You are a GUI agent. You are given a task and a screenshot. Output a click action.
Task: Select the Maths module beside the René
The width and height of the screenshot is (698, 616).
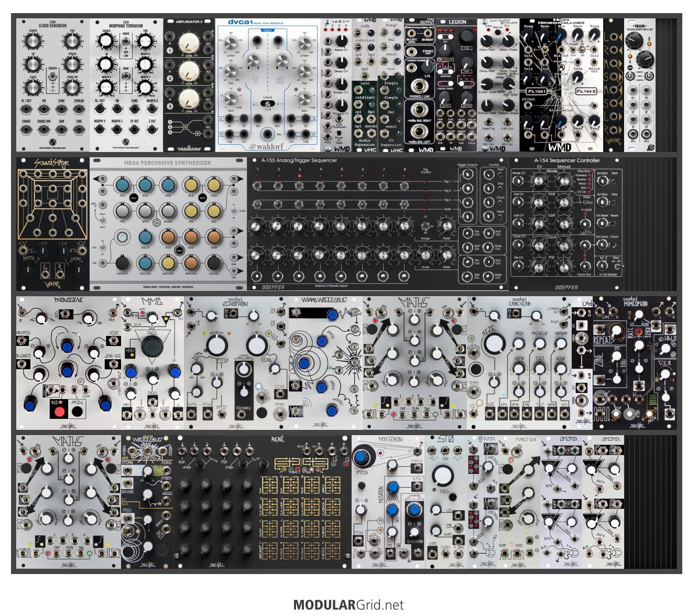click(x=69, y=502)
